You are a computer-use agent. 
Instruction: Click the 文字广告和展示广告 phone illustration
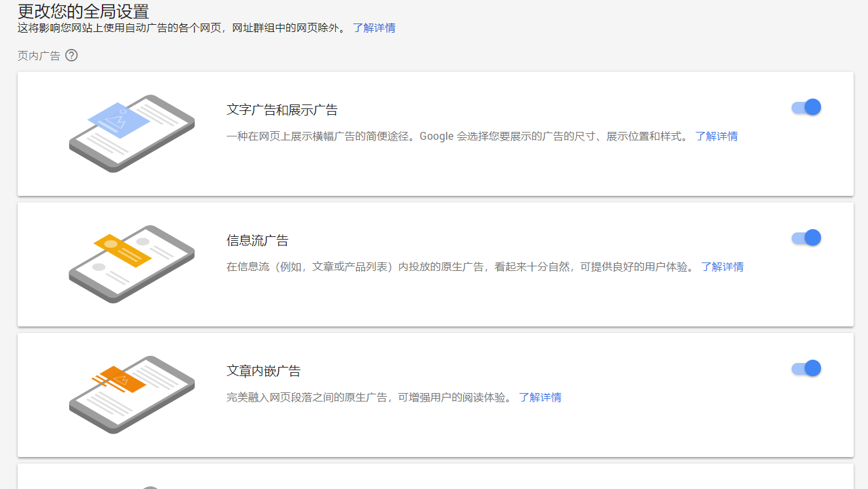131,133
